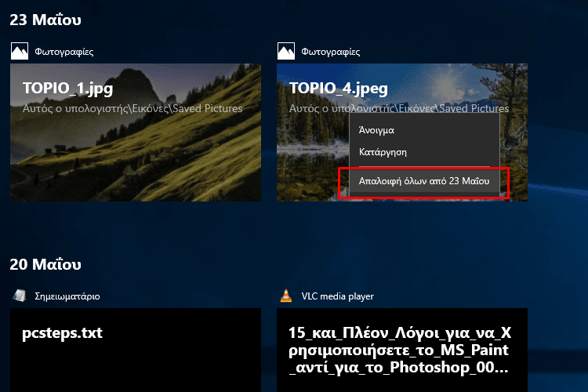Screen dimensions: 588x392
Task: Click the VLC media player label
Action: point(337,296)
